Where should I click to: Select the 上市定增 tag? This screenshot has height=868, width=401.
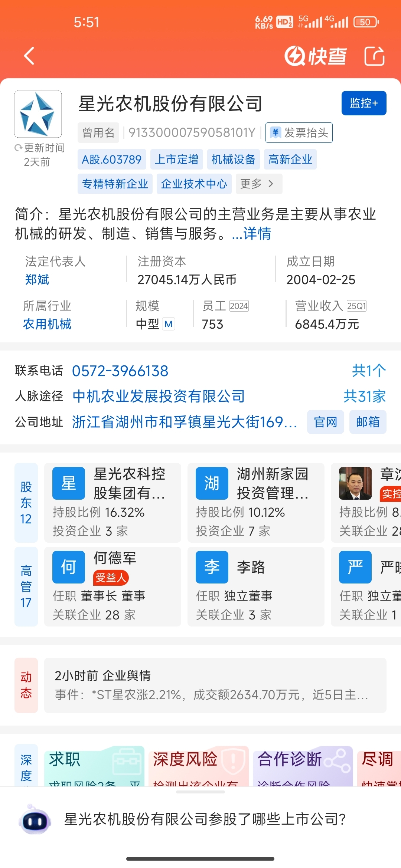177,160
